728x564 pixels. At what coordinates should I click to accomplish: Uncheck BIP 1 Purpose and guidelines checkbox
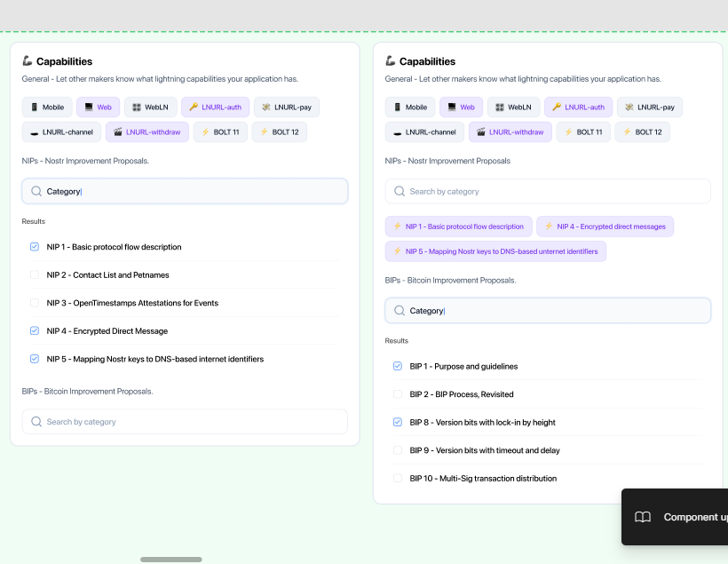[x=398, y=366]
